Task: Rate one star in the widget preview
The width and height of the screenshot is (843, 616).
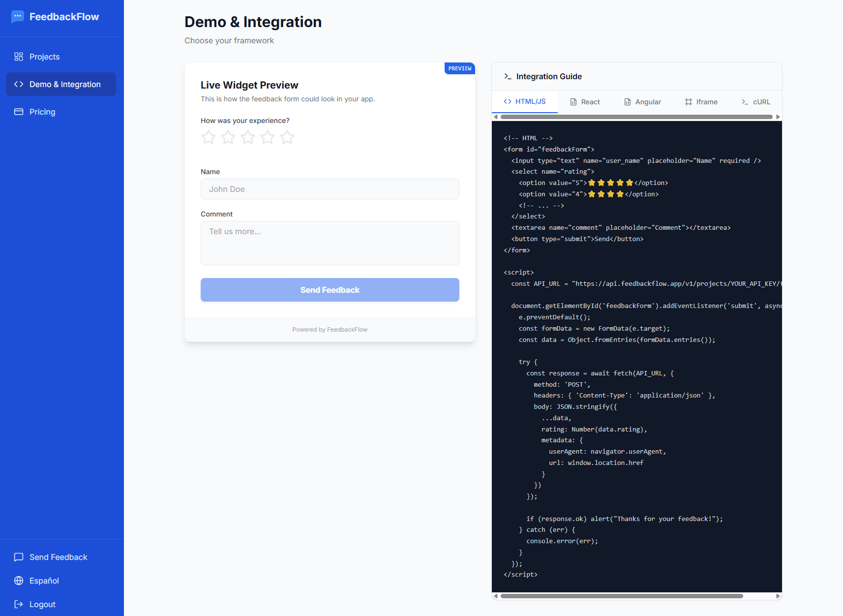Action: [x=209, y=137]
